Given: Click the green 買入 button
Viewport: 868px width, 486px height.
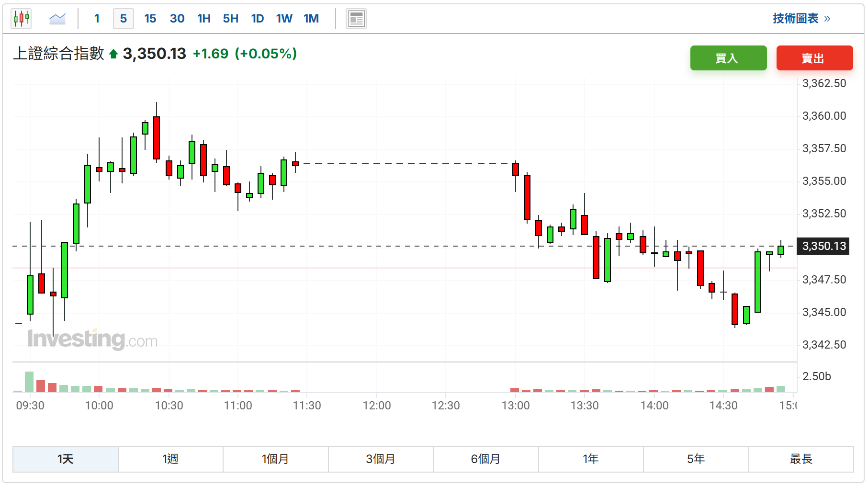Looking at the screenshot, I should [x=729, y=58].
